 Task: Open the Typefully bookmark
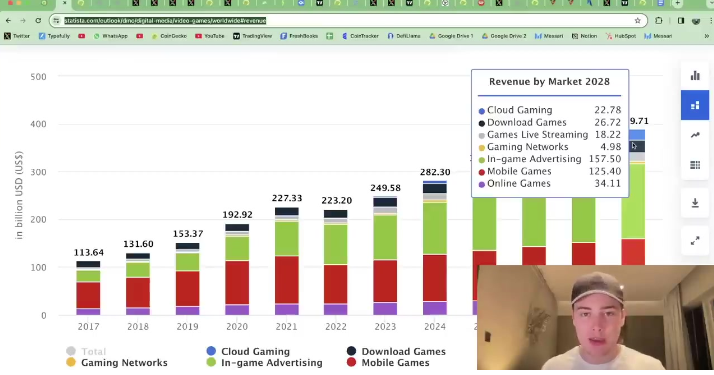[54, 36]
